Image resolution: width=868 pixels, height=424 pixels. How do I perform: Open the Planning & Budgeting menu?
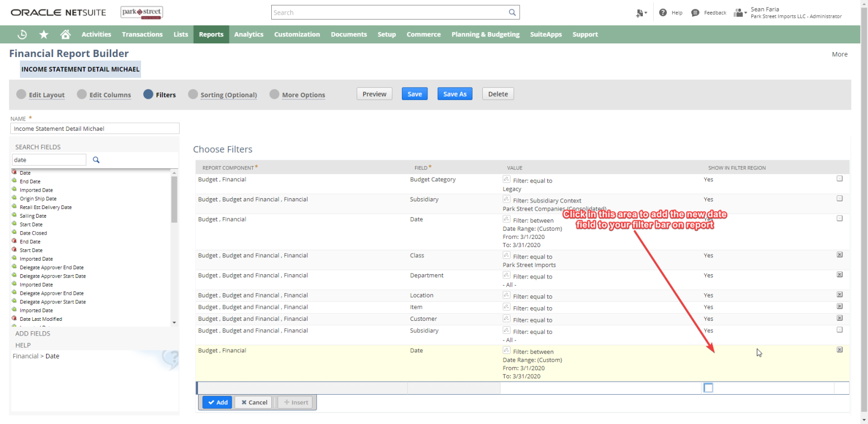click(x=486, y=34)
